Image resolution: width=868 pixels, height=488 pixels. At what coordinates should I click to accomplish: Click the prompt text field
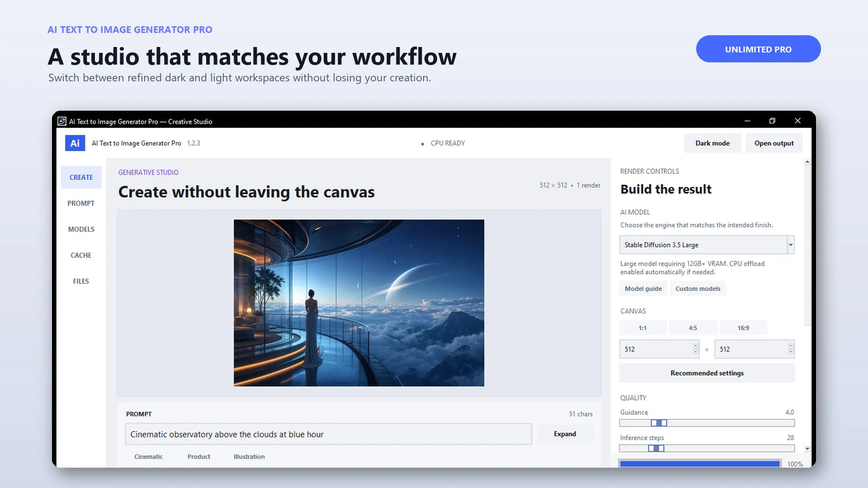pyautogui.click(x=329, y=434)
